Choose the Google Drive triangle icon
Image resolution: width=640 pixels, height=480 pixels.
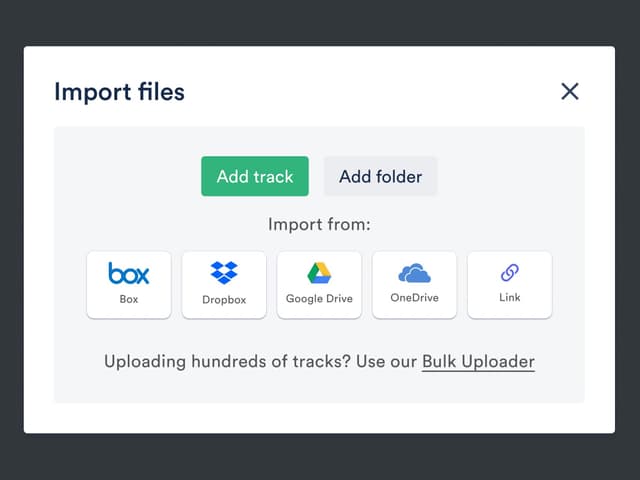319,273
